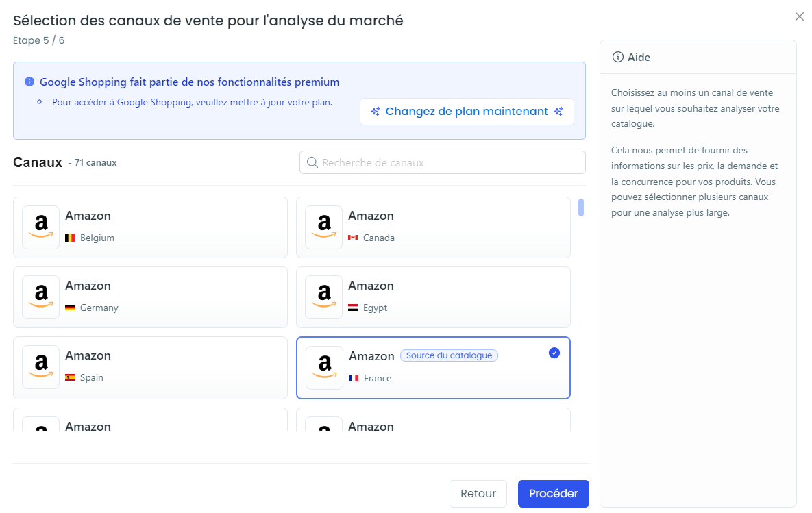Select the Spain country label
Image resolution: width=812 pixels, height=513 pixels.
[x=92, y=378]
